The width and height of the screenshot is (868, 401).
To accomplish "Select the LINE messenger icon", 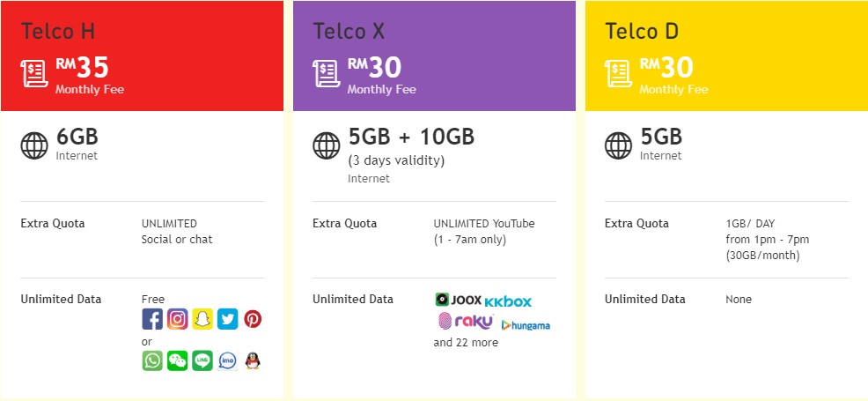I will [202, 360].
